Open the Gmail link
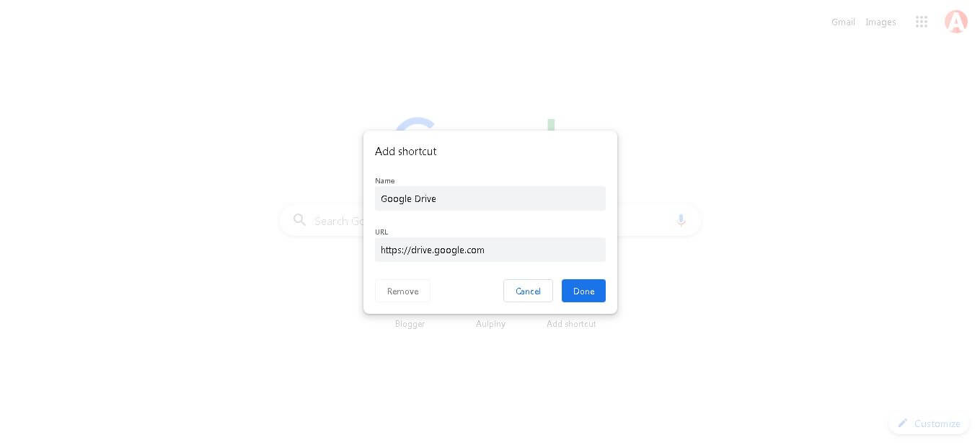Screen dimensions: 980x443 pyautogui.click(x=843, y=22)
